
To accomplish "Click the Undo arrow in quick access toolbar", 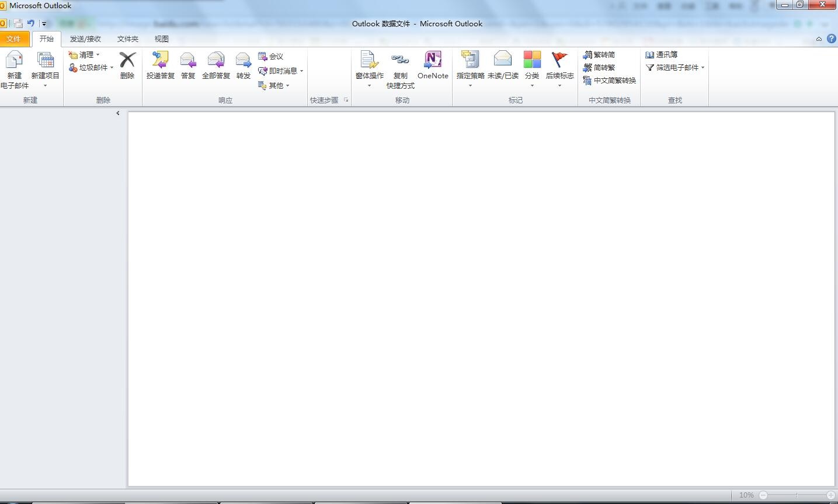I will pos(30,24).
